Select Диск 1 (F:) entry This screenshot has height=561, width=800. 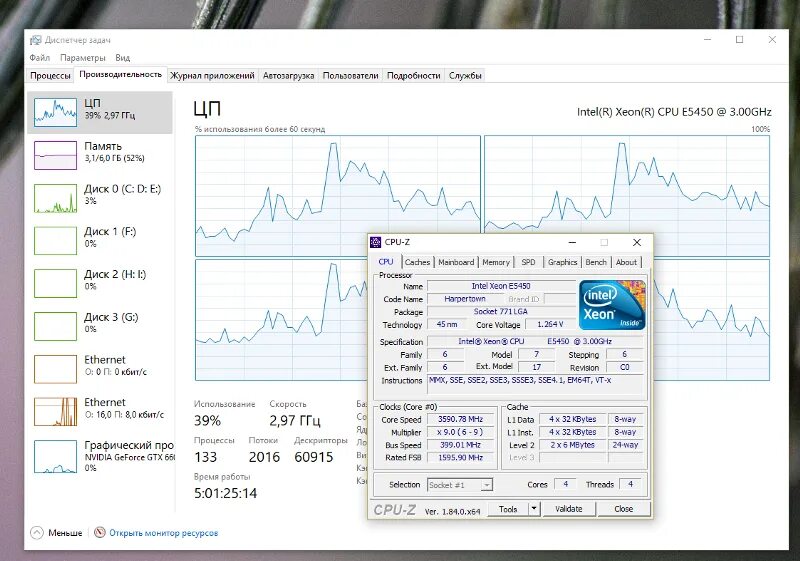click(x=101, y=241)
